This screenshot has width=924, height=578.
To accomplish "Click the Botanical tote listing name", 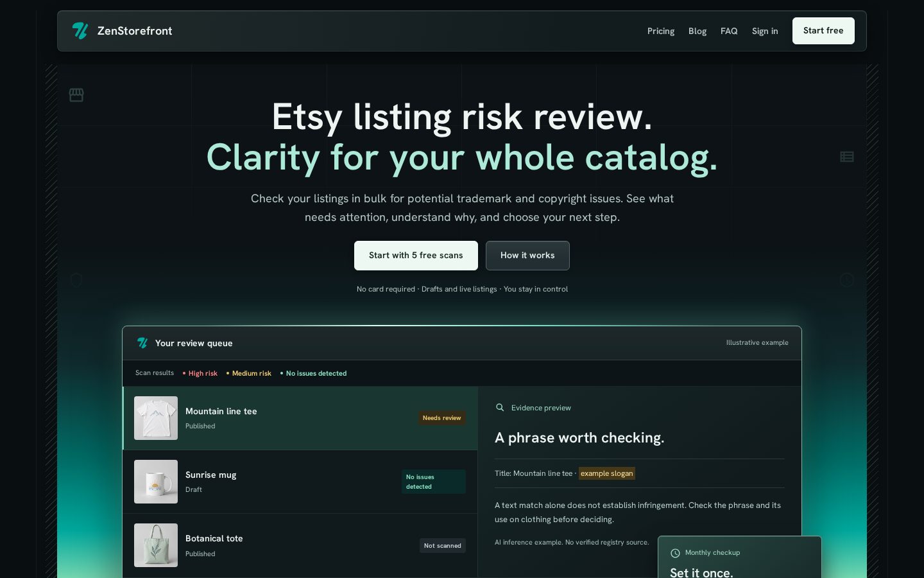I will click(x=214, y=538).
